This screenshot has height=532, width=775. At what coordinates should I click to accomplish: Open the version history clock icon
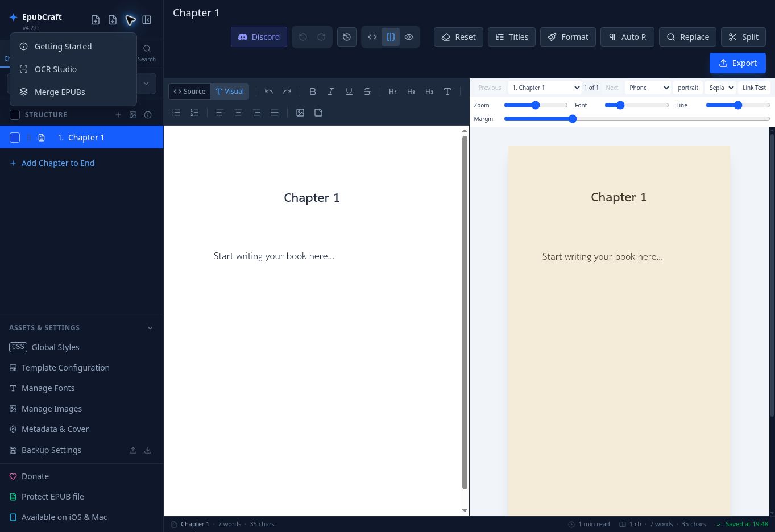point(347,37)
